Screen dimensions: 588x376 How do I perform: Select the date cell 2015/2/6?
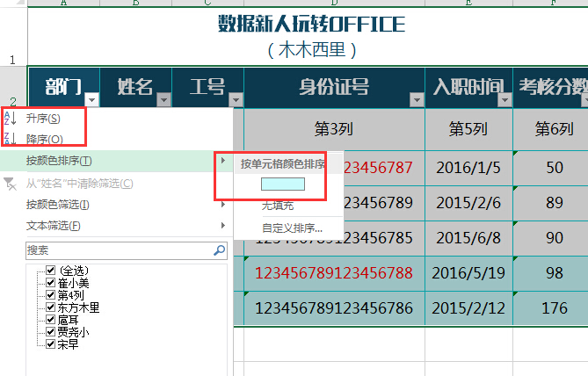click(x=468, y=203)
